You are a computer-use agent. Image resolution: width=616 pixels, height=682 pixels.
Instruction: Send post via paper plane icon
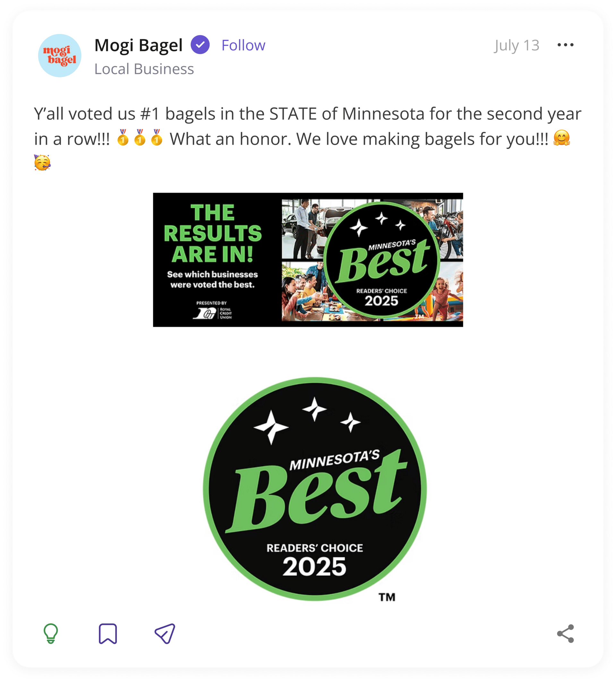(165, 633)
